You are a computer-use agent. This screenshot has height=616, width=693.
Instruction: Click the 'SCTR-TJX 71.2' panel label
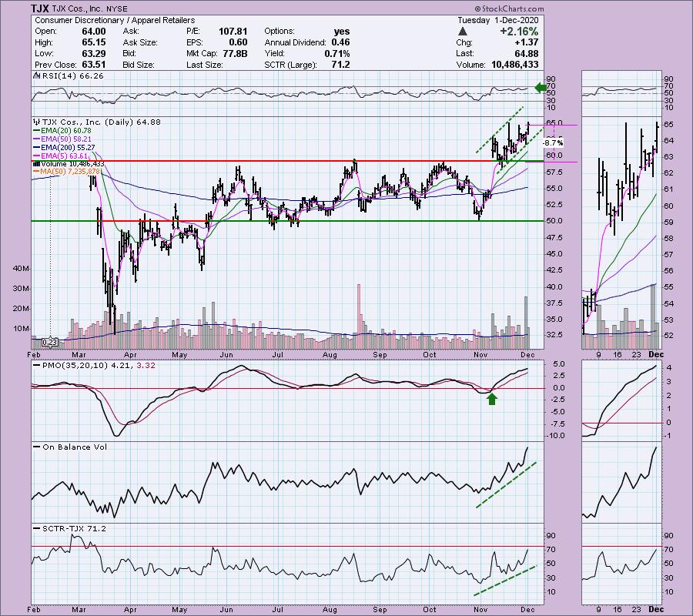pos(74,528)
